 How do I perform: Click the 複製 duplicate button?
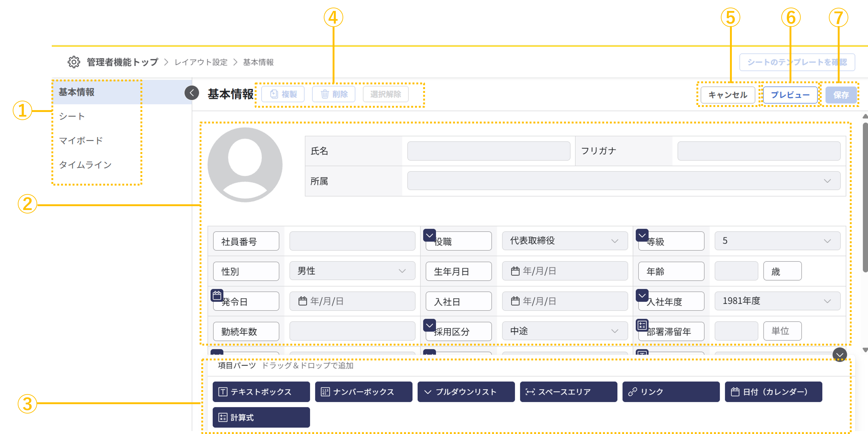pyautogui.click(x=283, y=94)
